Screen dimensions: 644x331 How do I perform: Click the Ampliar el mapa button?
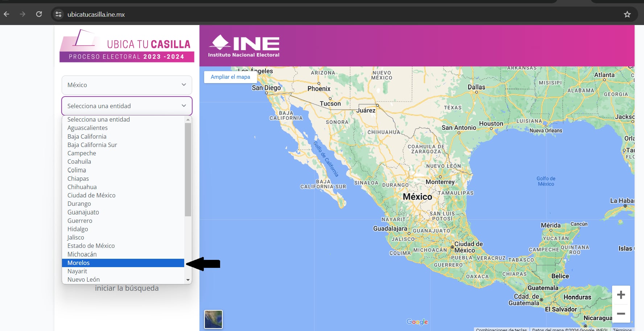(x=230, y=77)
